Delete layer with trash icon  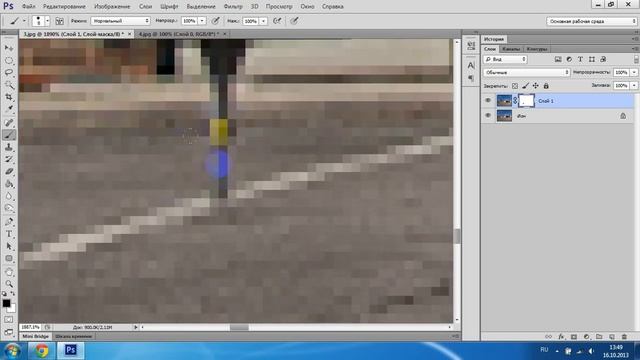coord(624,337)
